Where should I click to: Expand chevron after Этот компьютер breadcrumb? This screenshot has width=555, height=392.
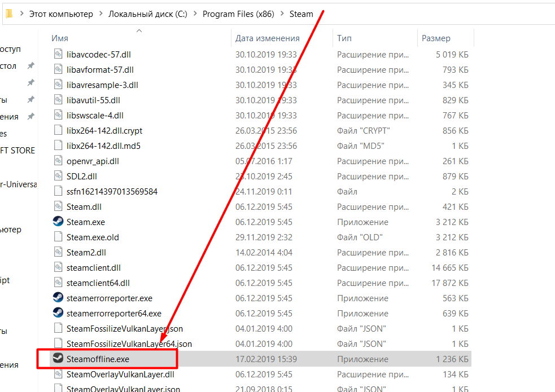(x=100, y=14)
